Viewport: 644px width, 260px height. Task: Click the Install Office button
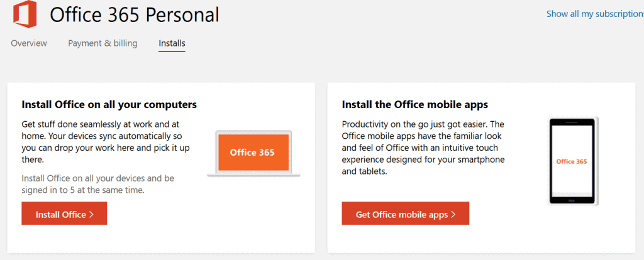[x=64, y=214]
